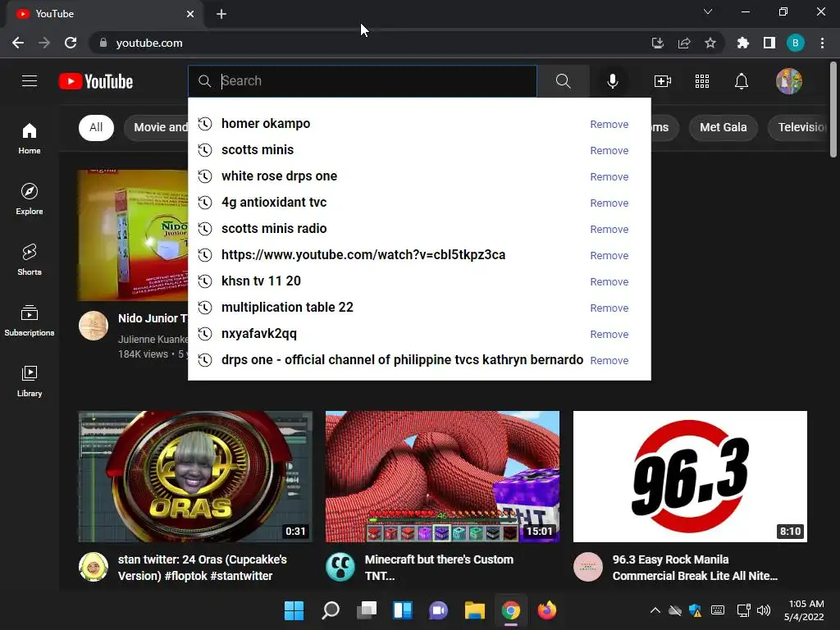Remove 'scotts minis' from search history
The height and width of the screenshot is (630, 840).
click(x=609, y=151)
